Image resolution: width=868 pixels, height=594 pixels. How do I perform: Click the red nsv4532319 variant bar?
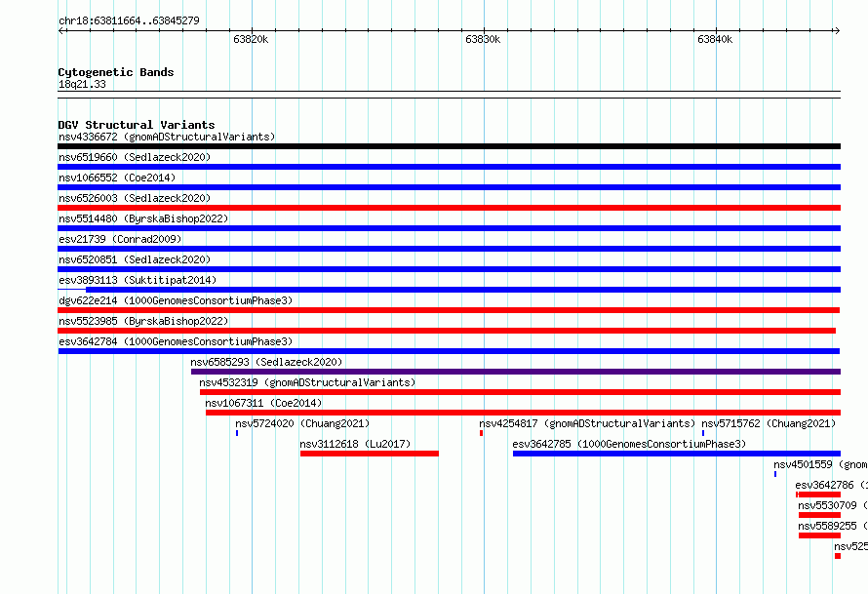[521, 392]
